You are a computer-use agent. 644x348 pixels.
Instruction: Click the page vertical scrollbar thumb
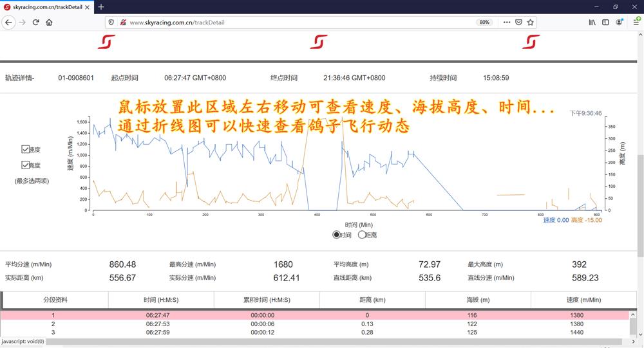(x=640, y=199)
